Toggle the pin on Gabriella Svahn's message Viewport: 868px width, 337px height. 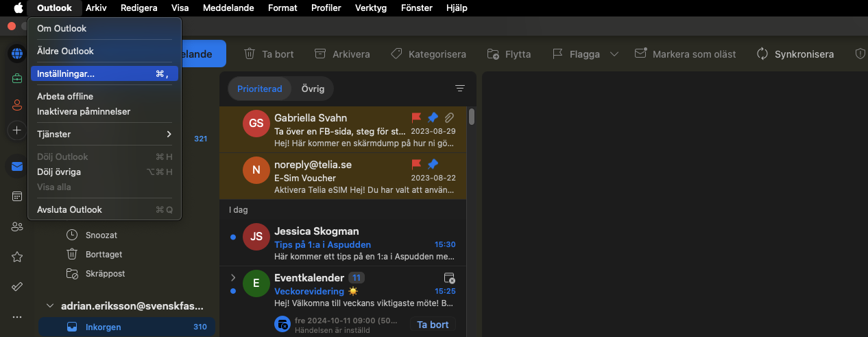point(433,117)
